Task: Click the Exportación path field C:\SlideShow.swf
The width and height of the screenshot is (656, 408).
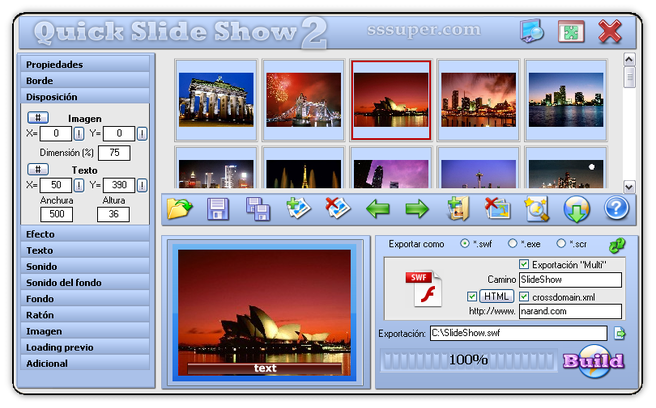Action: click(519, 333)
